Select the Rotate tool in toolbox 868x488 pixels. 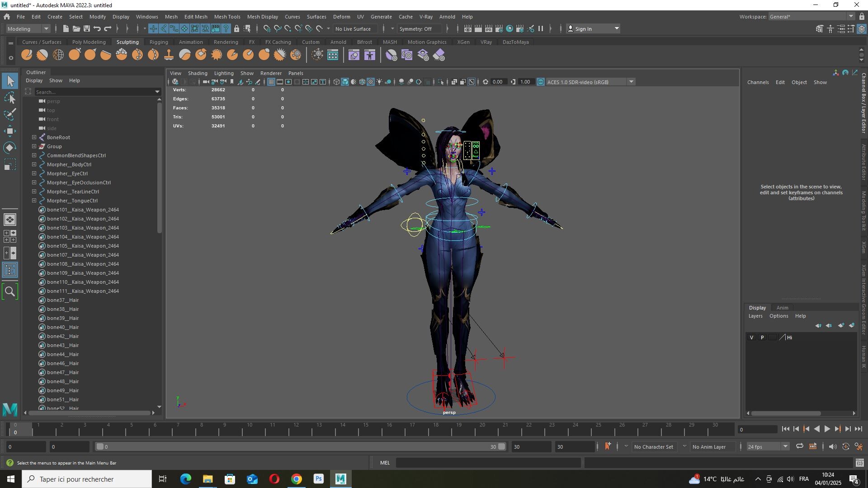click(x=10, y=148)
